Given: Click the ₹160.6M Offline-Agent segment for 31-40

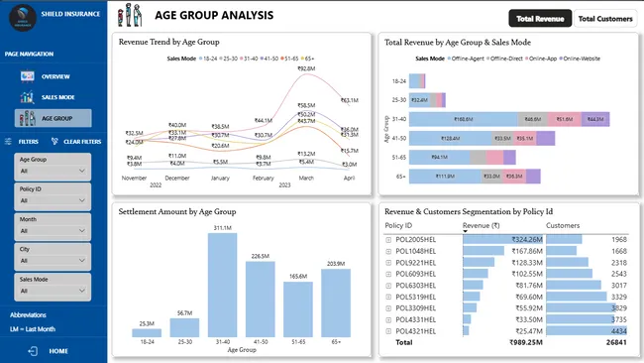Looking at the screenshot, I should 464,119.
